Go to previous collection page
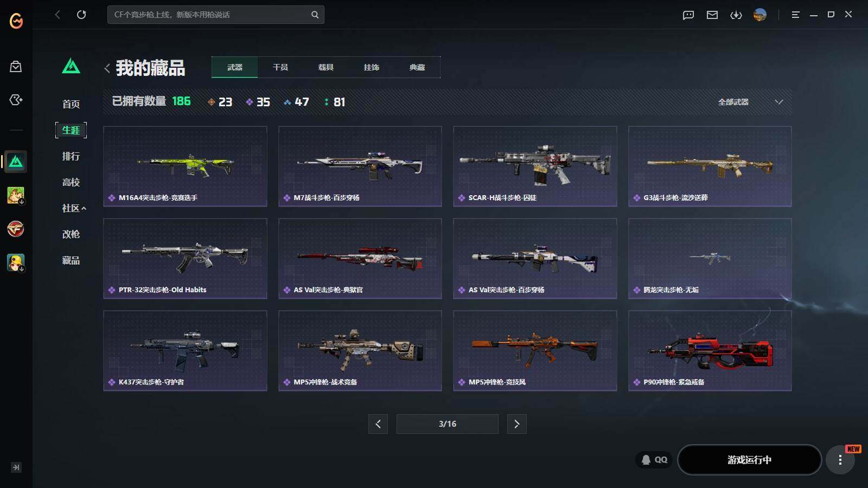Screen dimensions: 868x488 click(378, 424)
